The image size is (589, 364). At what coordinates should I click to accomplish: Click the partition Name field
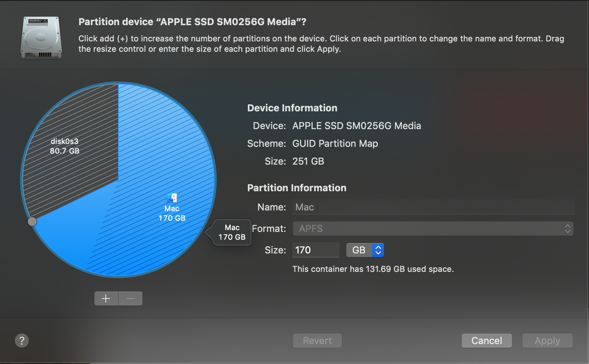click(433, 207)
